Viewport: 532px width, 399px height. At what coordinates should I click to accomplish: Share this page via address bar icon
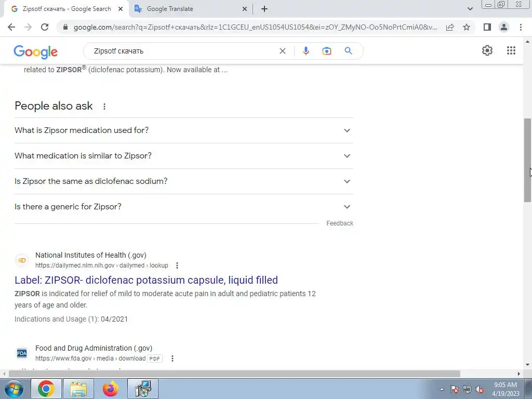tap(450, 27)
